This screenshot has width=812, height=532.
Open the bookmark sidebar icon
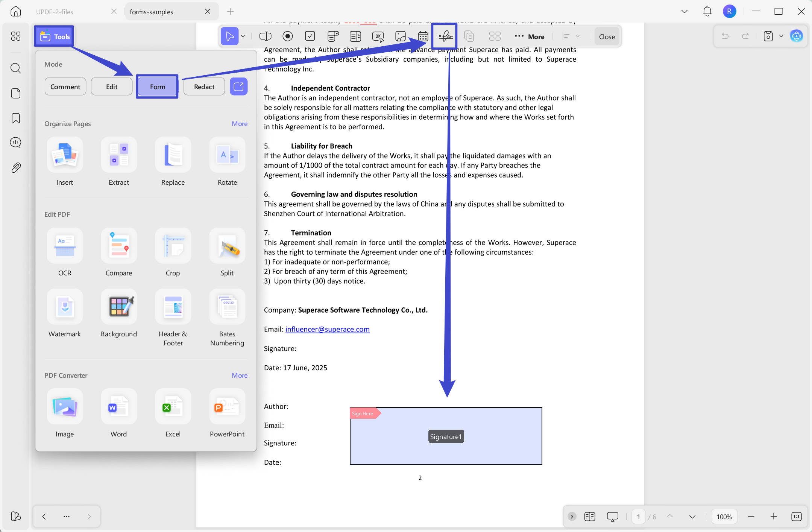[15, 118]
